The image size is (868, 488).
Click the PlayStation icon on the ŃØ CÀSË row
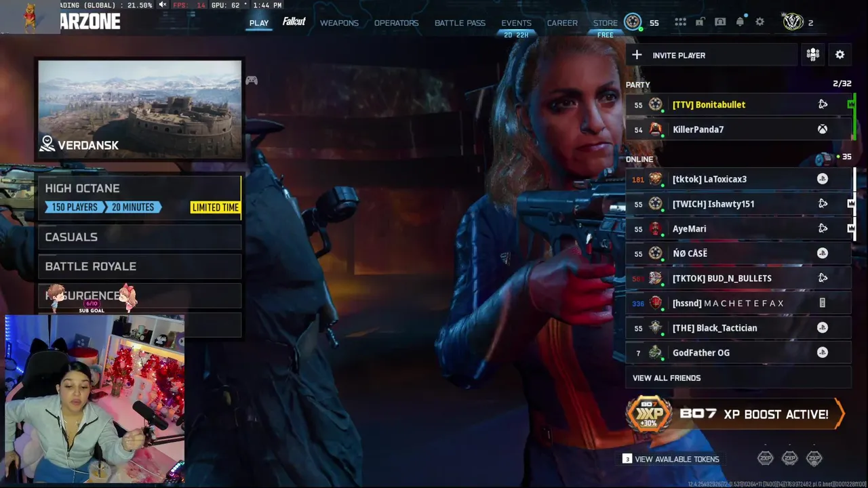[823, 253]
